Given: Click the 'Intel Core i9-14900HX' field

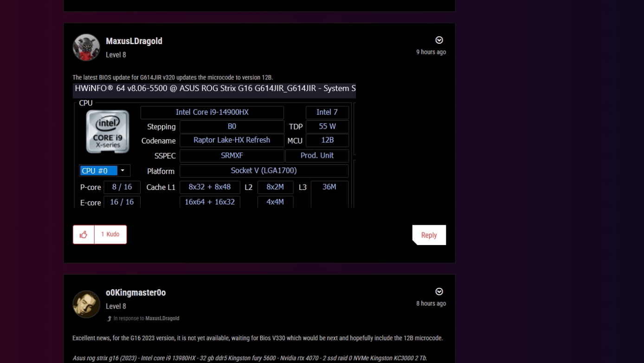Looking at the screenshot, I should coord(212,112).
